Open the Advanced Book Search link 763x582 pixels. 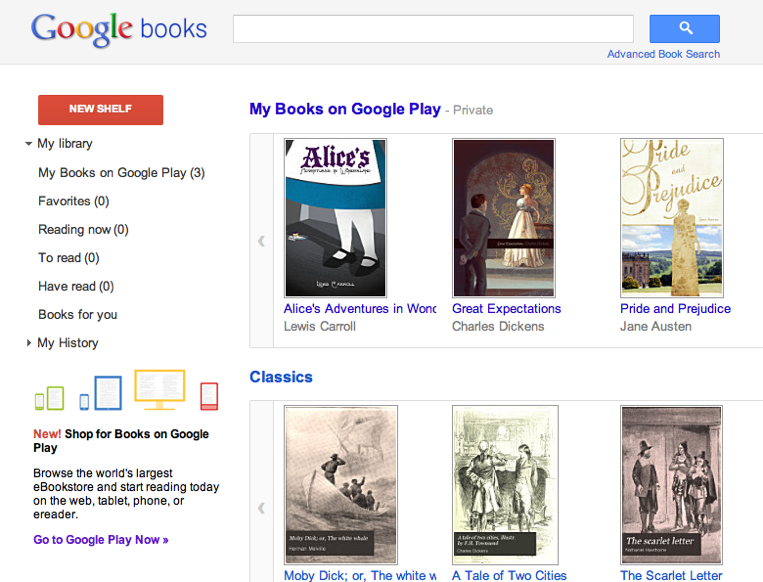point(663,54)
